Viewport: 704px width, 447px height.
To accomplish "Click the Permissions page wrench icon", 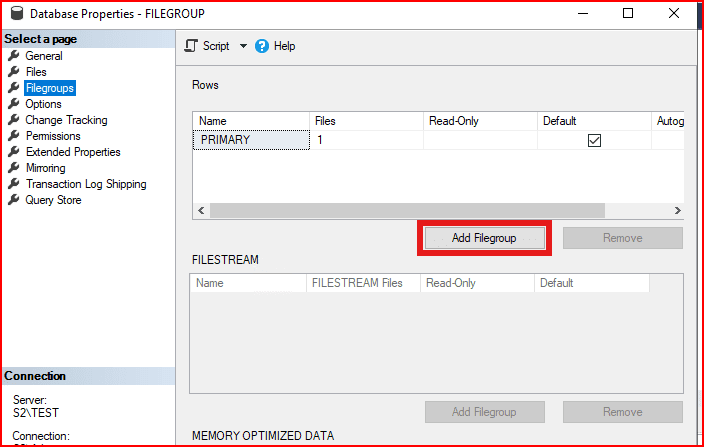I will coord(14,136).
